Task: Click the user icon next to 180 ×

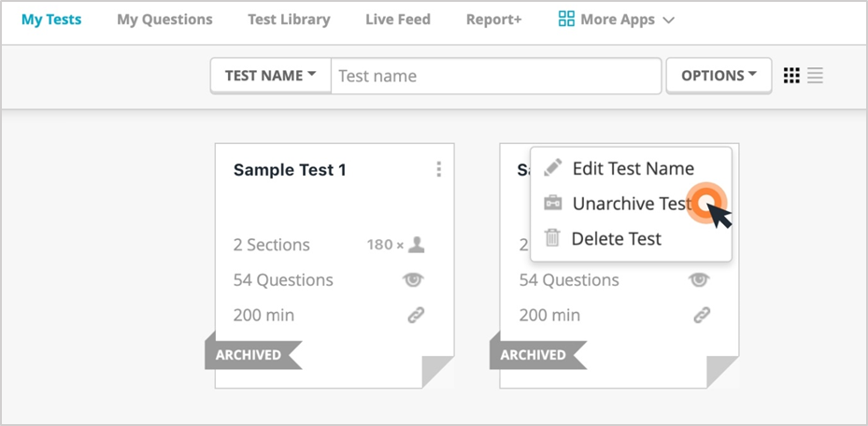Action: tap(416, 245)
